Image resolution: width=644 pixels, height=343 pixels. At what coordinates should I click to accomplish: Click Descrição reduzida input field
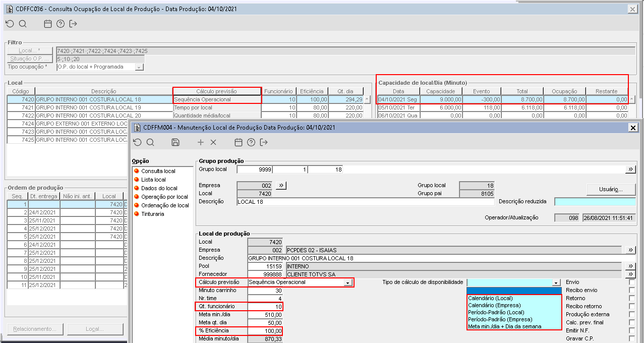tap(595, 202)
